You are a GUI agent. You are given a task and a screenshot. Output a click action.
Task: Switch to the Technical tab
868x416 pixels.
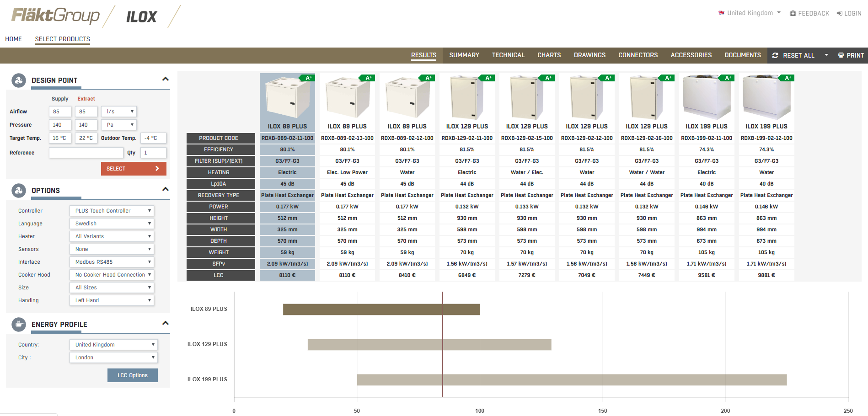(x=508, y=55)
